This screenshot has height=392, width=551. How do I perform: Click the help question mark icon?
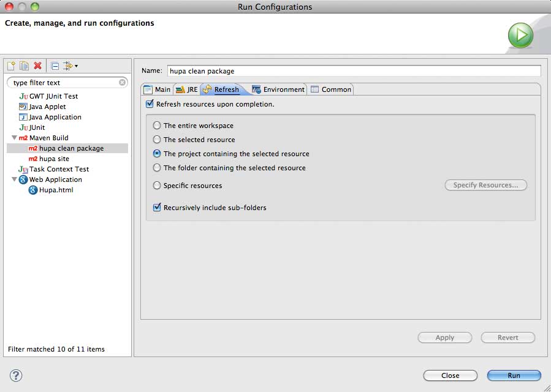(x=16, y=375)
